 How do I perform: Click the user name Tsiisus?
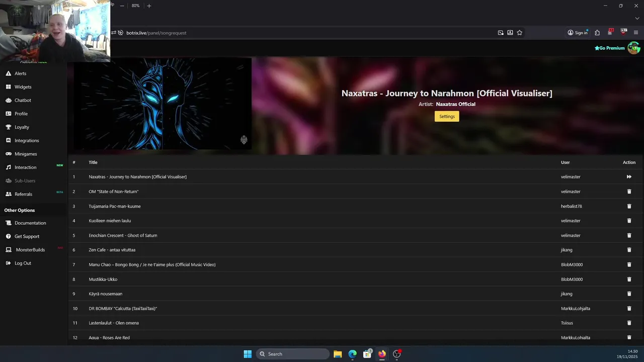pyautogui.click(x=567, y=323)
